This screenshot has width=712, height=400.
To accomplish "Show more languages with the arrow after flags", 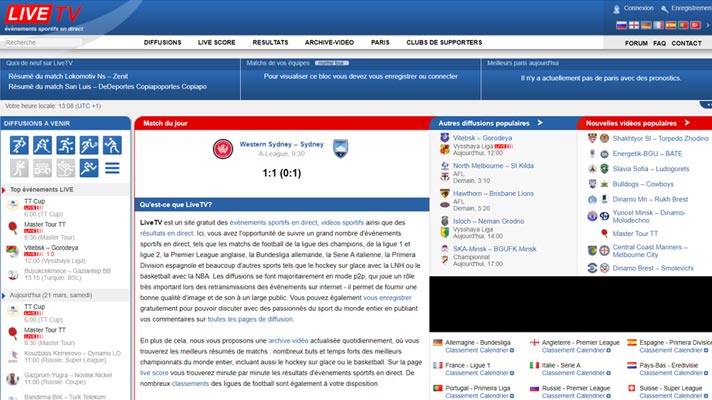I will coord(707,25).
